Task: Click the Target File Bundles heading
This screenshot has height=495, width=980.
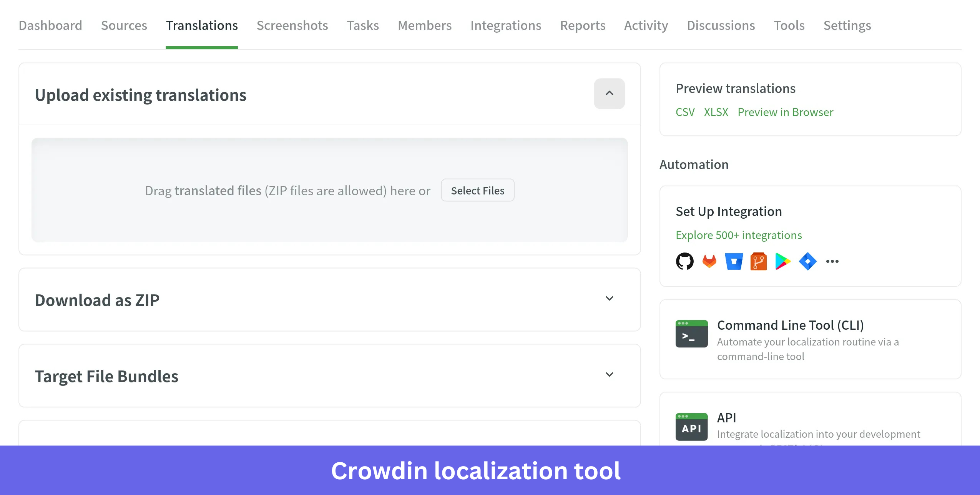Action: pos(106,376)
